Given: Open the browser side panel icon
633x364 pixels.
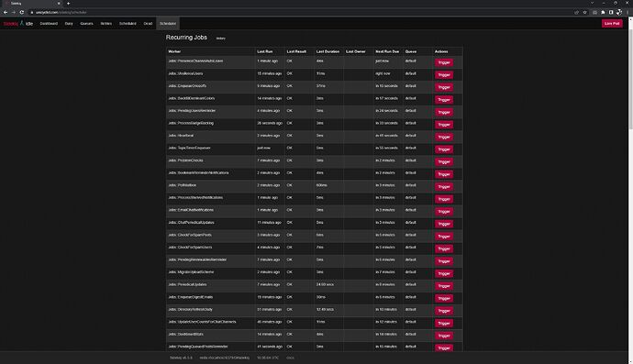Looking at the screenshot, I should [x=611, y=13].
